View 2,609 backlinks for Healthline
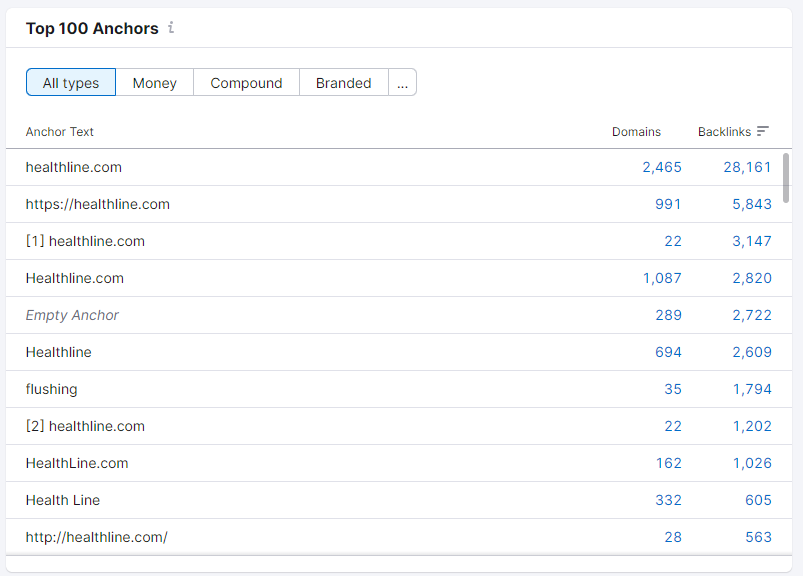 pyautogui.click(x=752, y=352)
